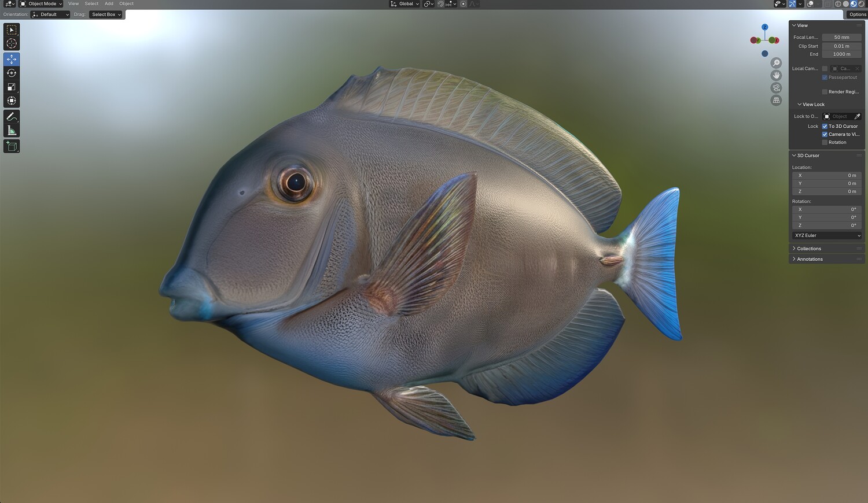Open the viewport object visibility dropdown
This screenshot has width=868, height=503.
[x=779, y=3]
